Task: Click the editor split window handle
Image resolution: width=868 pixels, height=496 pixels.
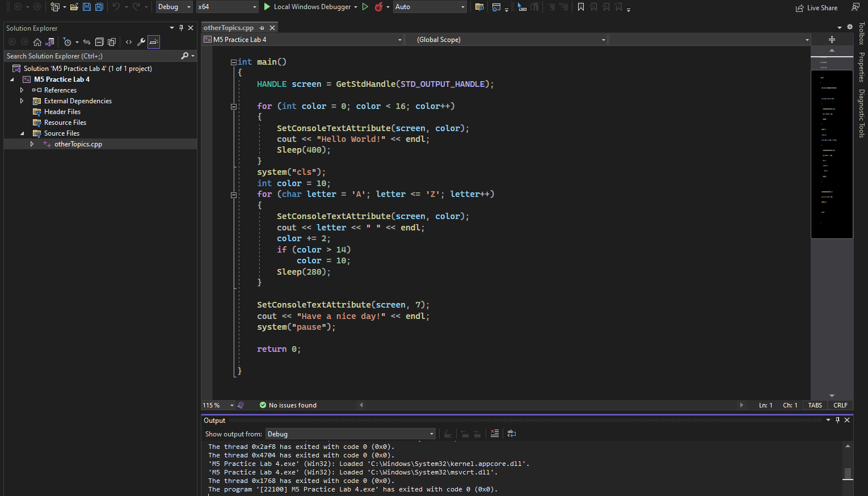Action: click(x=832, y=40)
